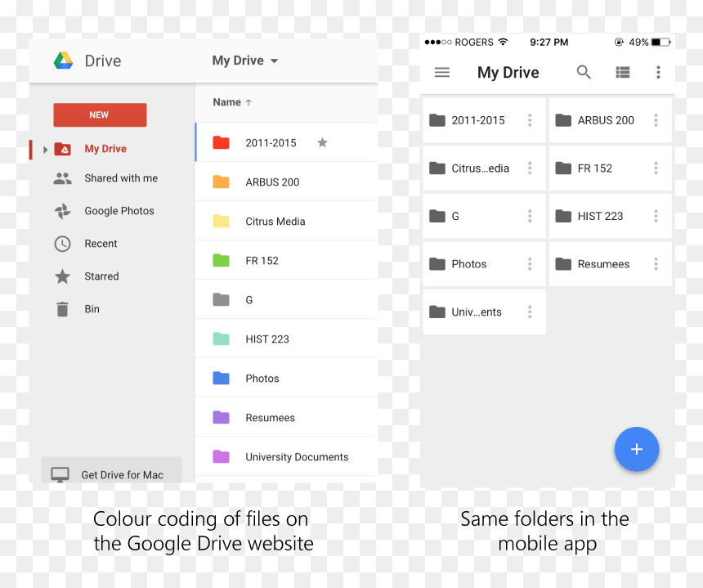Viewport: 703px width, 588px height.
Task: Select 2011-2015 text in web list
Action: pos(271,143)
